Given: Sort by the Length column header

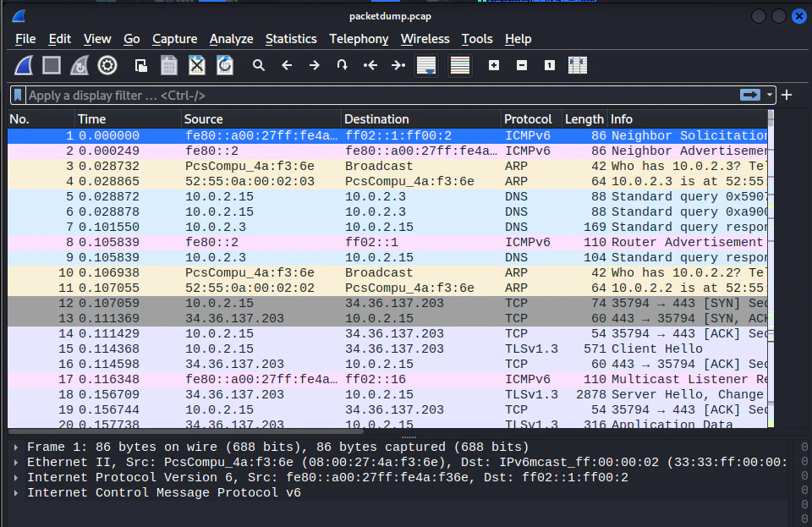Looking at the screenshot, I should 584,119.
